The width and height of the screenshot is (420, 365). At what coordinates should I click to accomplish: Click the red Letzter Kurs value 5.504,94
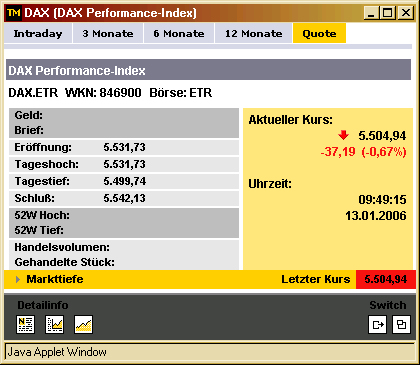(x=386, y=279)
